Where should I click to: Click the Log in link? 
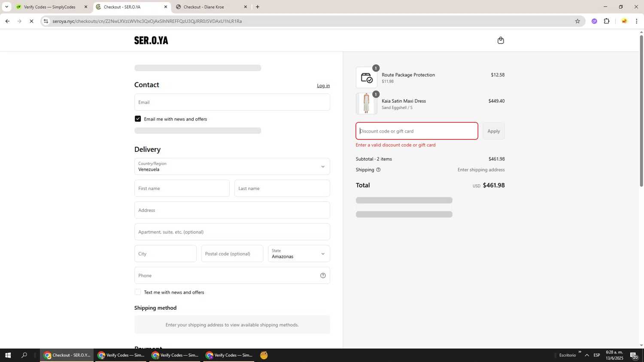323,86
